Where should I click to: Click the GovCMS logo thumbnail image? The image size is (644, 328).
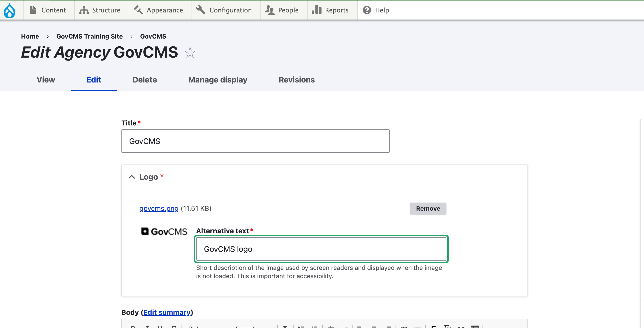click(x=164, y=232)
